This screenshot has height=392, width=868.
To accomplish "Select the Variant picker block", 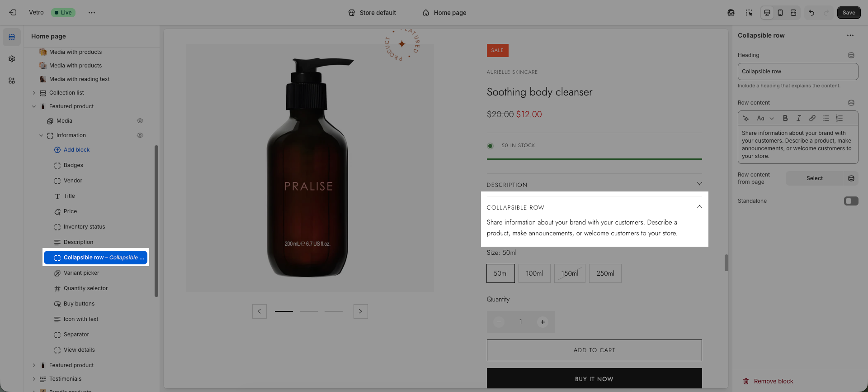I will [x=81, y=273].
